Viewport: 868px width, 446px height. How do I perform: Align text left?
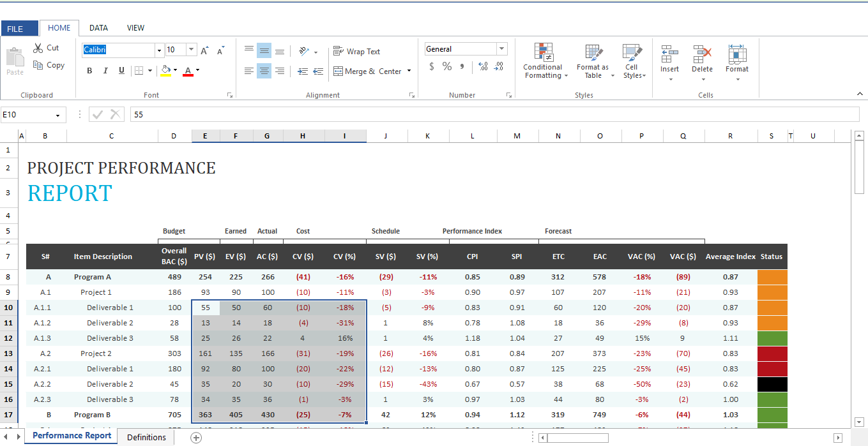(x=249, y=71)
